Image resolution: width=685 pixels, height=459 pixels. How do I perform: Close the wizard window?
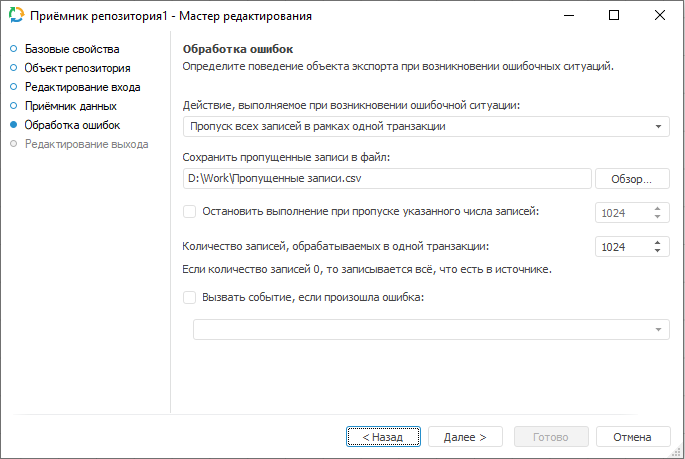[661, 16]
